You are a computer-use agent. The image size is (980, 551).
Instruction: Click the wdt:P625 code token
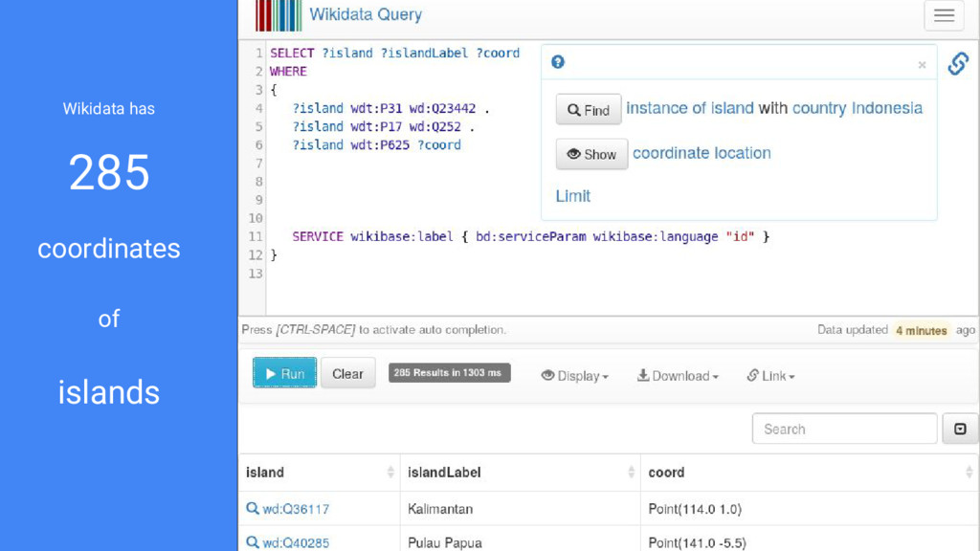click(380, 145)
